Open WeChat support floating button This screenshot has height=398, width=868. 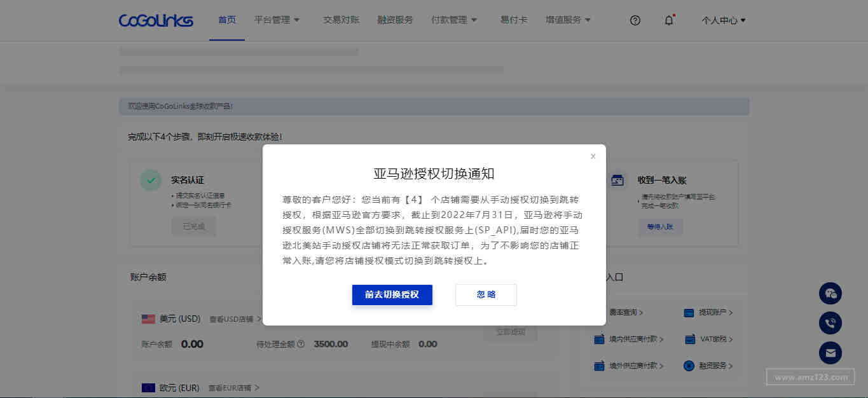coord(830,293)
